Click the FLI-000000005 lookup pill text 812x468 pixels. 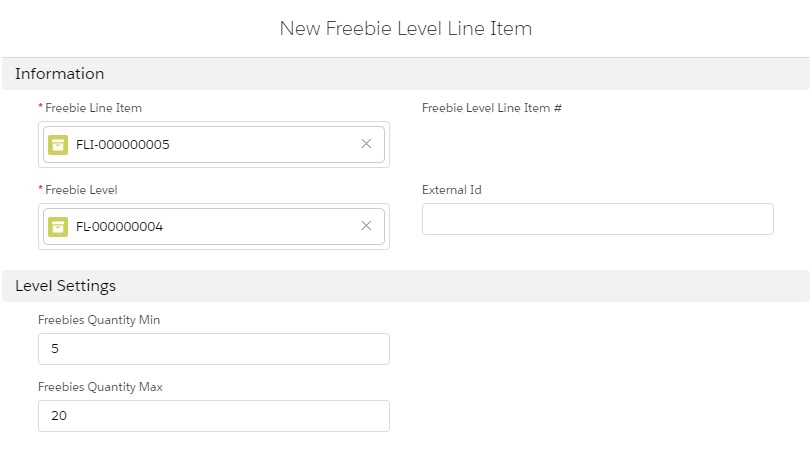123,144
